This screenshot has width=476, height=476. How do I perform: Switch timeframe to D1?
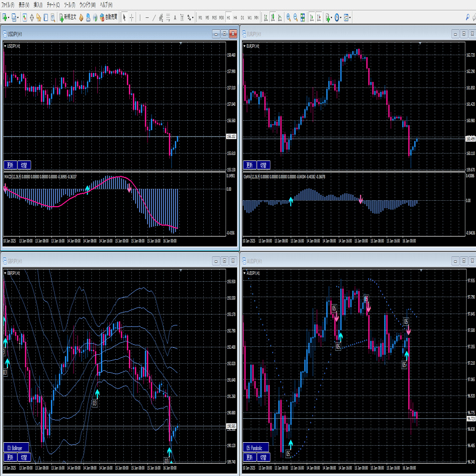coord(242,17)
